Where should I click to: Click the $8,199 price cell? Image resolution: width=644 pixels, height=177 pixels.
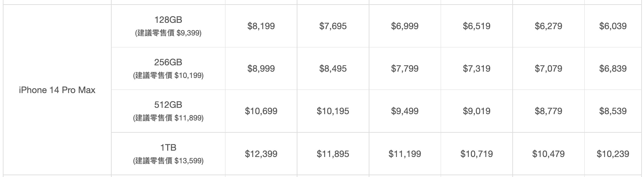click(261, 26)
